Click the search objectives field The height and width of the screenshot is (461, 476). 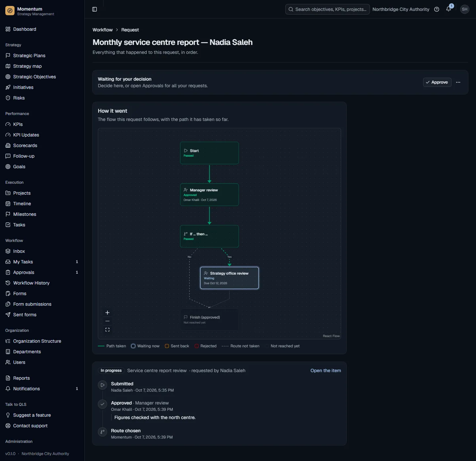click(x=327, y=9)
